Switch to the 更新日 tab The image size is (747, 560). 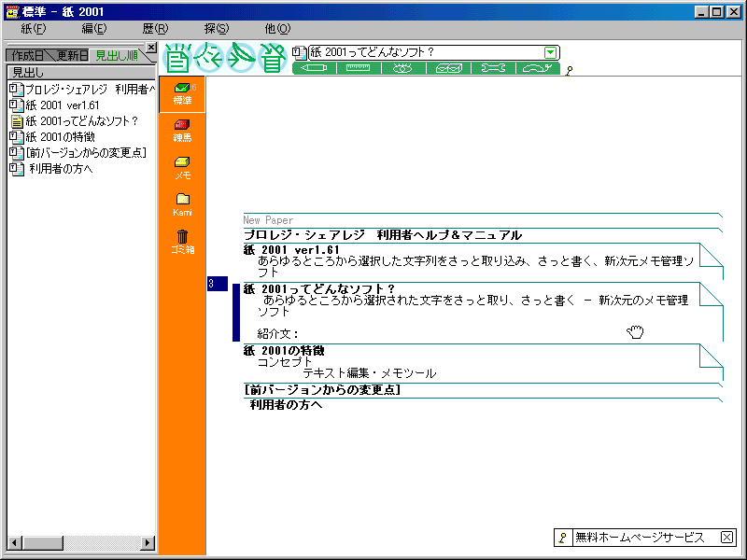(x=72, y=56)
